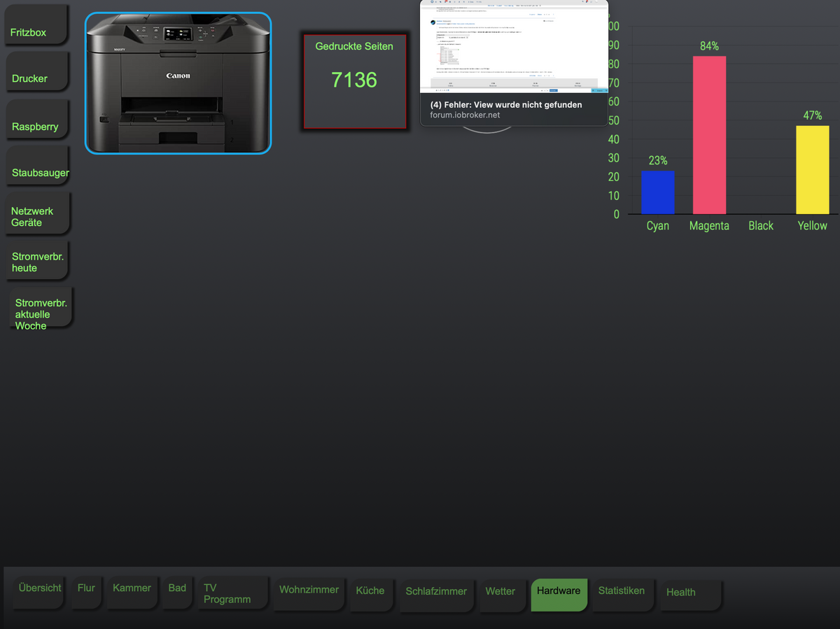Click the Gedruckte Seiten widget
This screenshot has height=629, width=840.
coord(355,82)
